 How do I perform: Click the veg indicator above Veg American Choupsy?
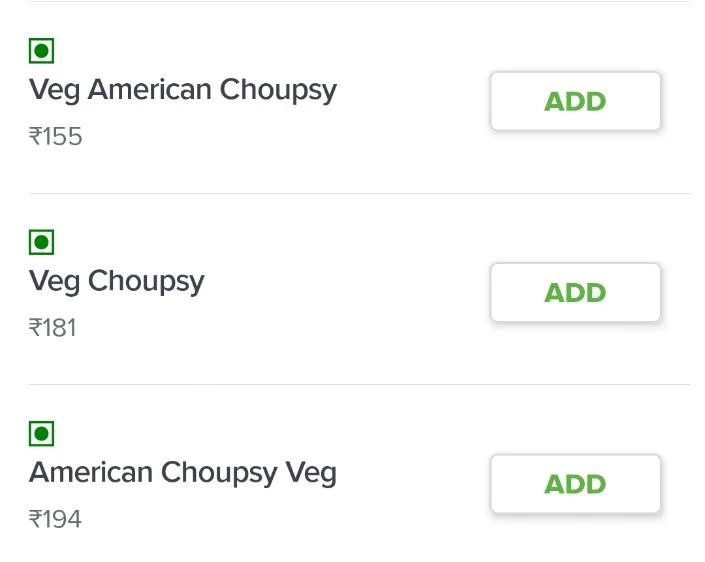tap(41, 50)
